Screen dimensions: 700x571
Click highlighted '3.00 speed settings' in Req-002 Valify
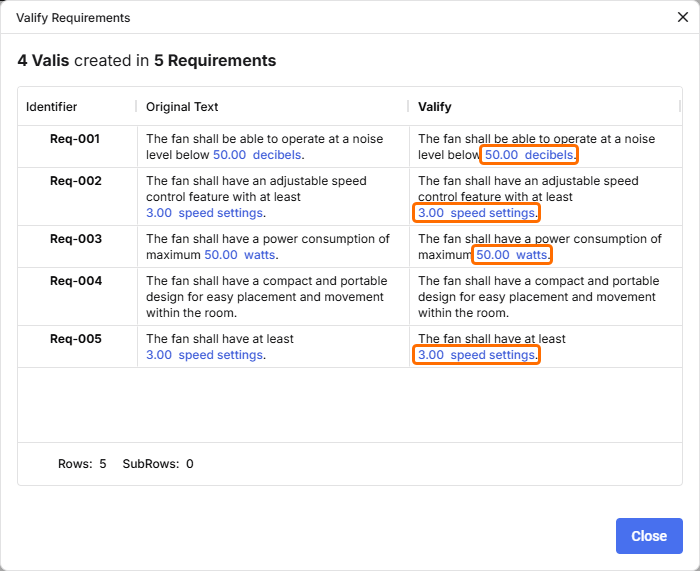click(476, 213)
